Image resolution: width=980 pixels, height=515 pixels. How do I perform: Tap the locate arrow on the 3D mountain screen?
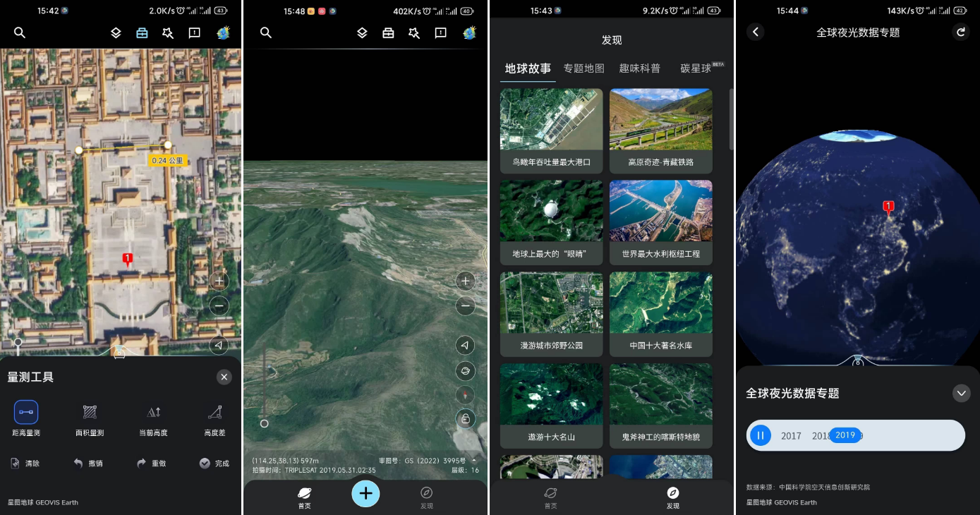coord(465,345)
